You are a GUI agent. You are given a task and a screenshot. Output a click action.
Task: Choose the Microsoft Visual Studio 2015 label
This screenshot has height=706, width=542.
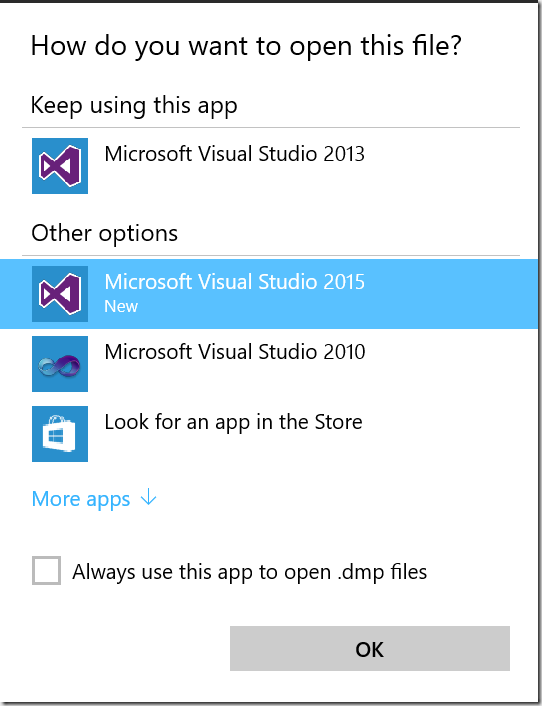235,282
